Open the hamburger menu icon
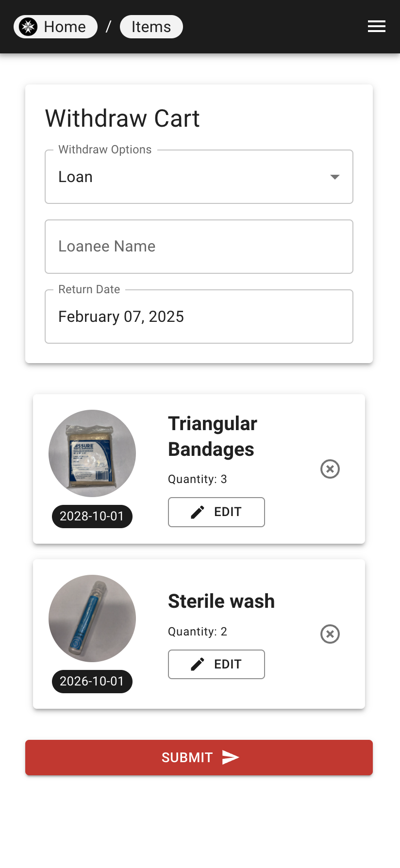Viewport: 400px width, 868px height. (377, 27)
